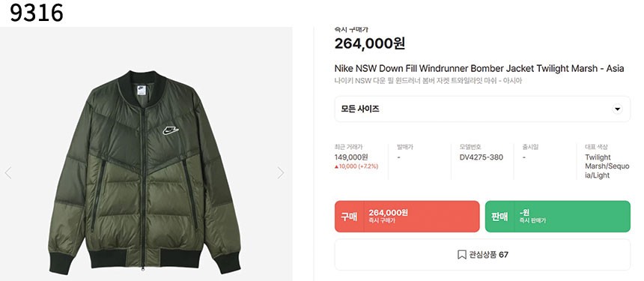
Task: Click the 264,000원 instant buy price heading
Action: tap(370, 43)
